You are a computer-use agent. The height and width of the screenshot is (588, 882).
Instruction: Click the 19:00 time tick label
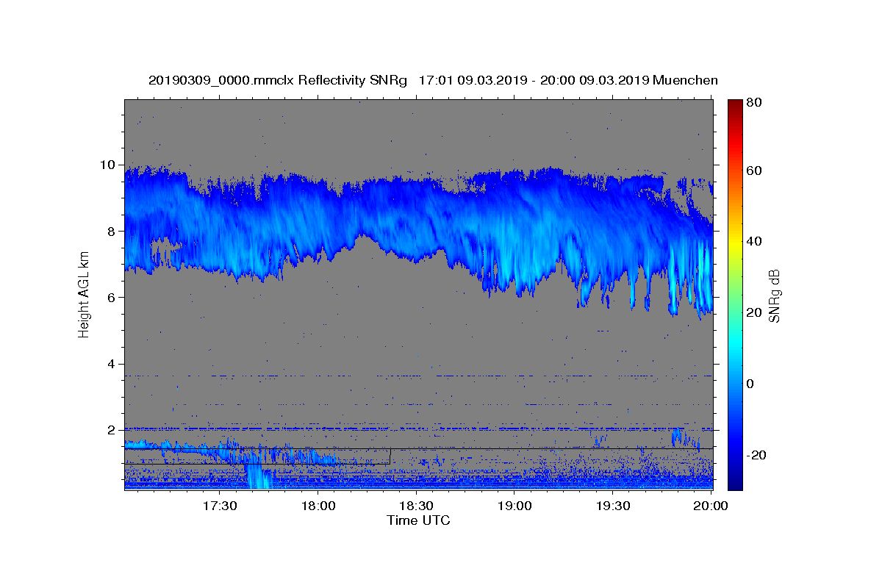click(514, 506)
